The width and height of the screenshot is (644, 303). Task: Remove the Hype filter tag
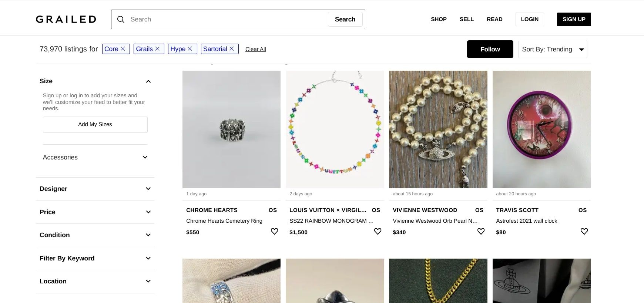pos(190,48)
